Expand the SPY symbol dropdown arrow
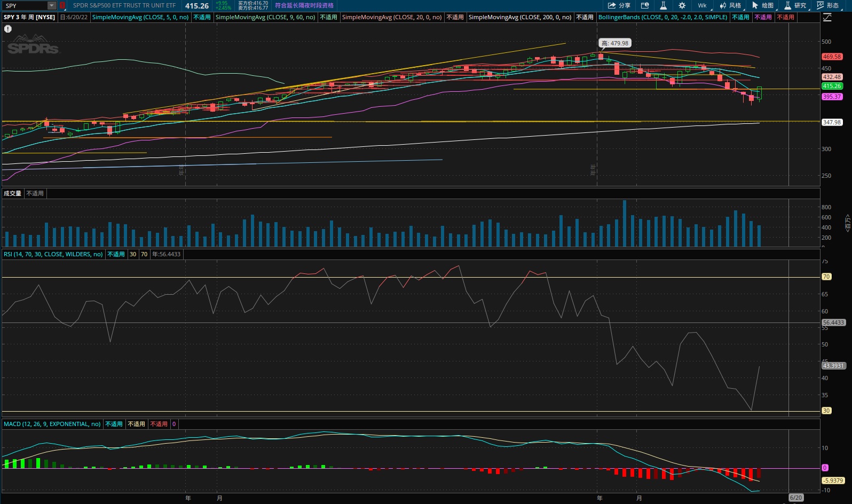852x504 pixels. (52, 5)
